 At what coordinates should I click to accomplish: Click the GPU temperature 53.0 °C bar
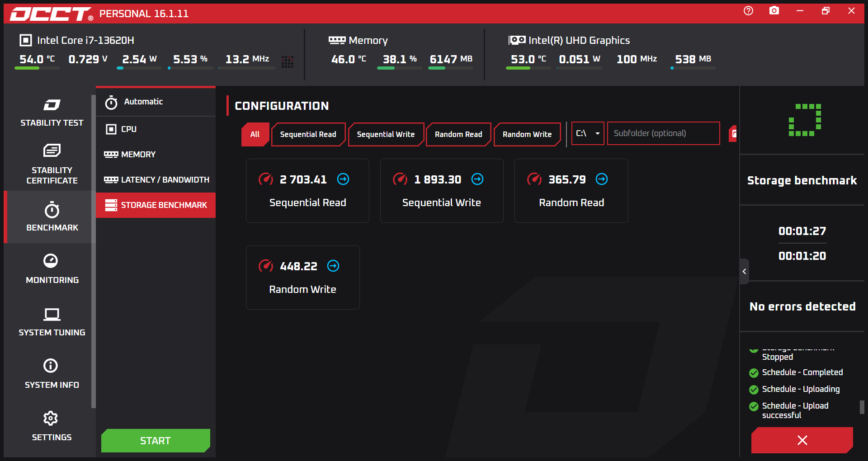click(x=528, y=68)
